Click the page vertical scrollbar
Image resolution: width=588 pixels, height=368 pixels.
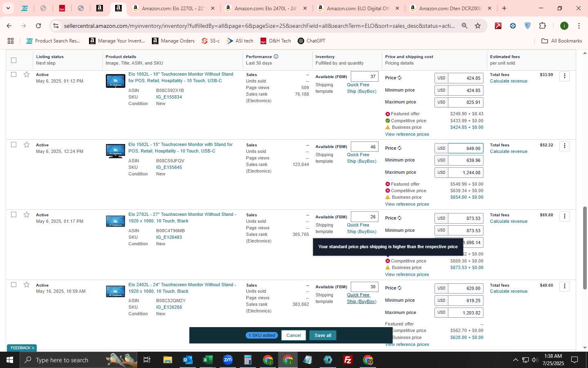[585, 248]
